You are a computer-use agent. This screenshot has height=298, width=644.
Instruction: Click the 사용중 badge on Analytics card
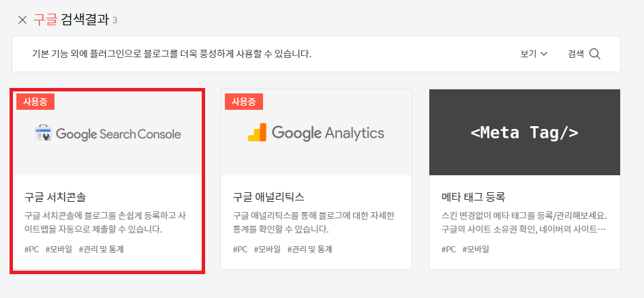(244, 102)
